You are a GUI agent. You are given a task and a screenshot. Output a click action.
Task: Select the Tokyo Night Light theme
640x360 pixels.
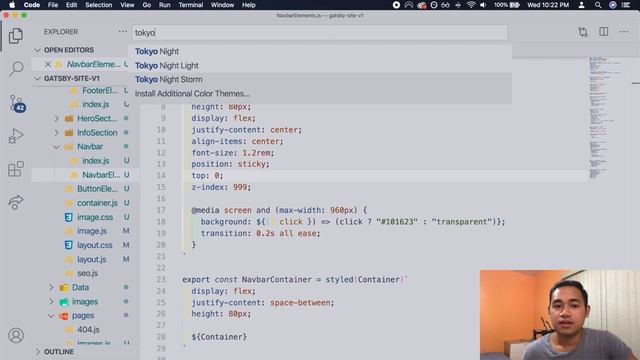(x=320, y=65)
